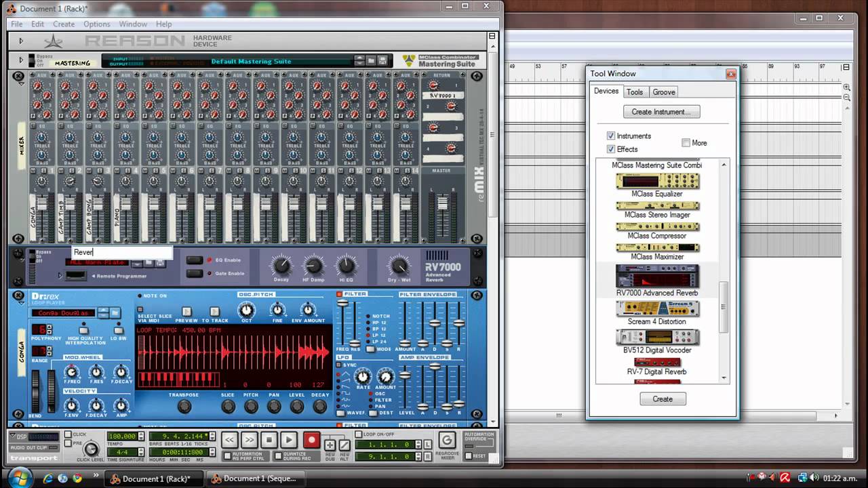Click the Dr.Rex filter Mode button
The width and height of the screenshot is (868, 488).
click(x=370, y=349)
